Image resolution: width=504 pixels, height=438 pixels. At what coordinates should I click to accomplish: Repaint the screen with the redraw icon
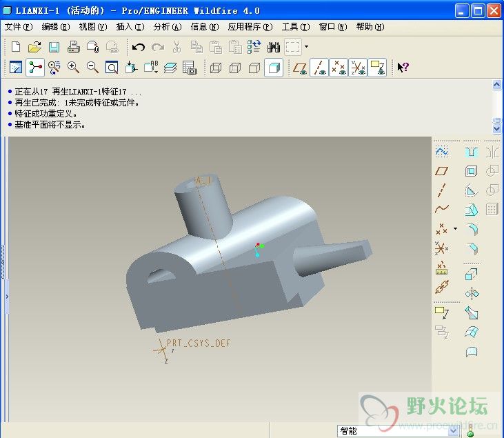coord(16,68)
